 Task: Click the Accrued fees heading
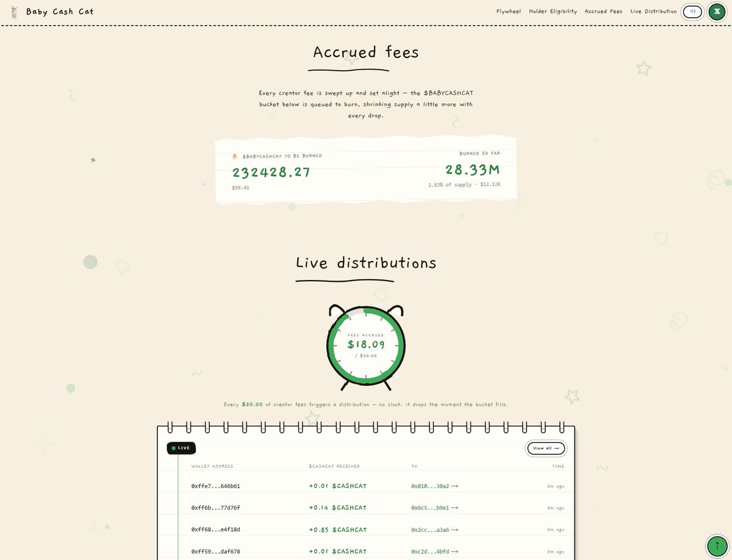(366, 52)
